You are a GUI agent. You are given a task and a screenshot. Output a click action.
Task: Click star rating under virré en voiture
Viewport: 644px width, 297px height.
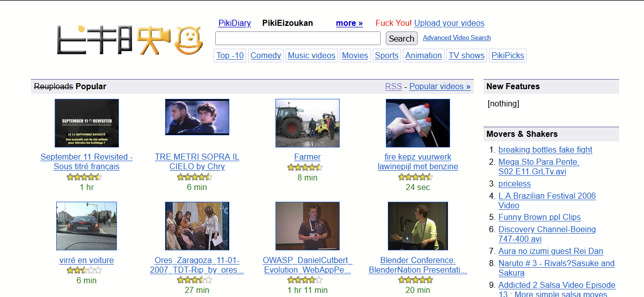(84, 270)
